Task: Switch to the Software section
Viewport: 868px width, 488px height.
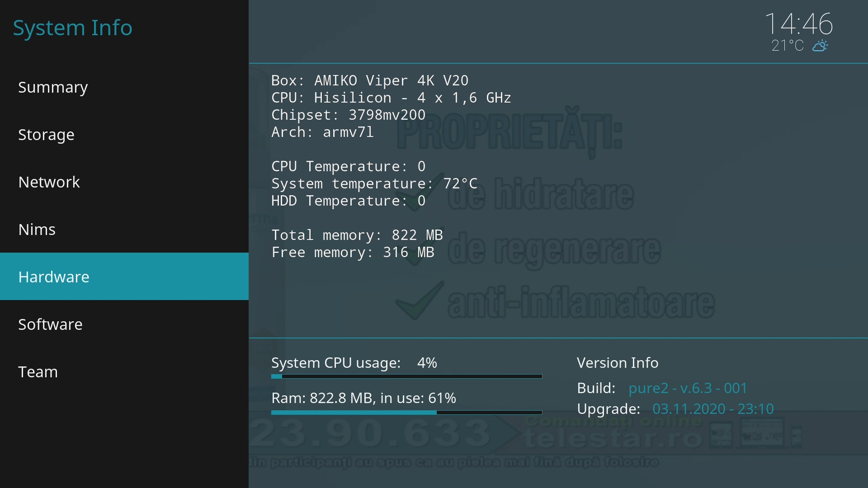Action: click(50, 324)
